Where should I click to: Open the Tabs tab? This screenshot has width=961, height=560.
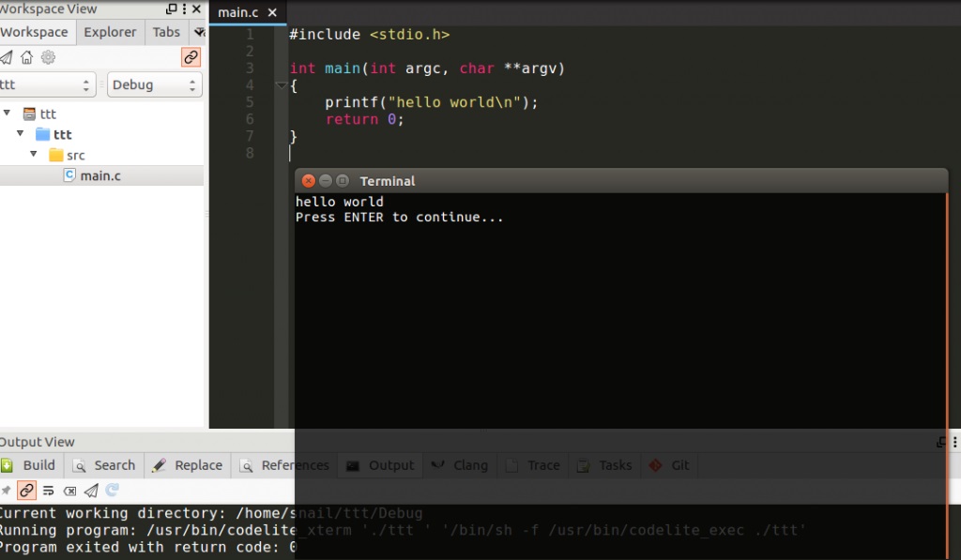[166, 32]
